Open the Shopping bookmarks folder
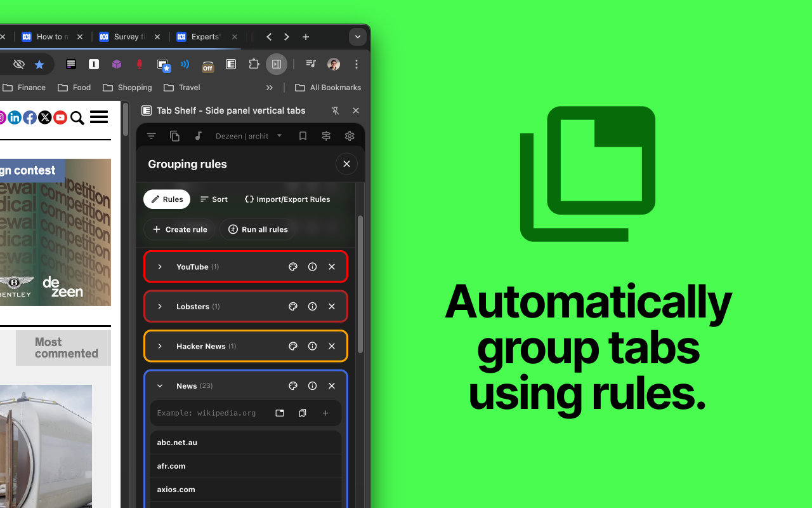812x508 pixels. [128, 88]
